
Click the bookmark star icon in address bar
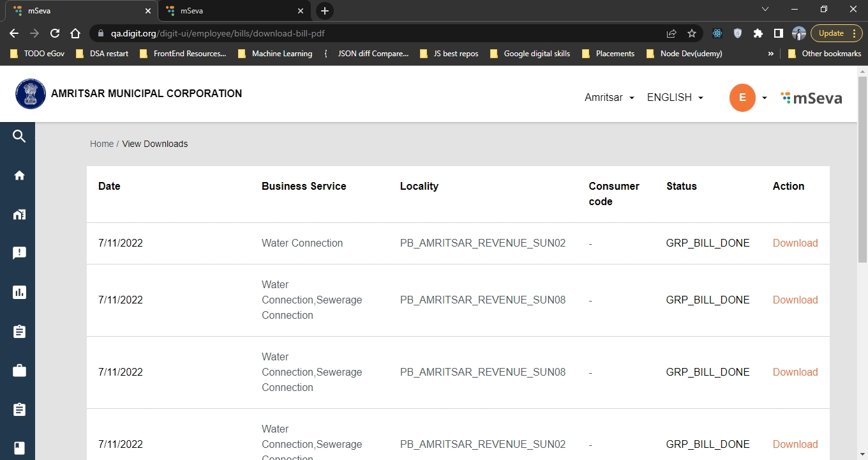coord(692,33)
